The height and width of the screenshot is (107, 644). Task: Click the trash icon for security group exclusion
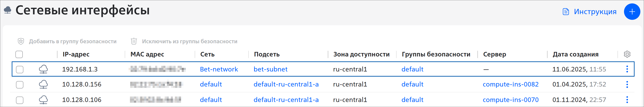click(134, 41)
